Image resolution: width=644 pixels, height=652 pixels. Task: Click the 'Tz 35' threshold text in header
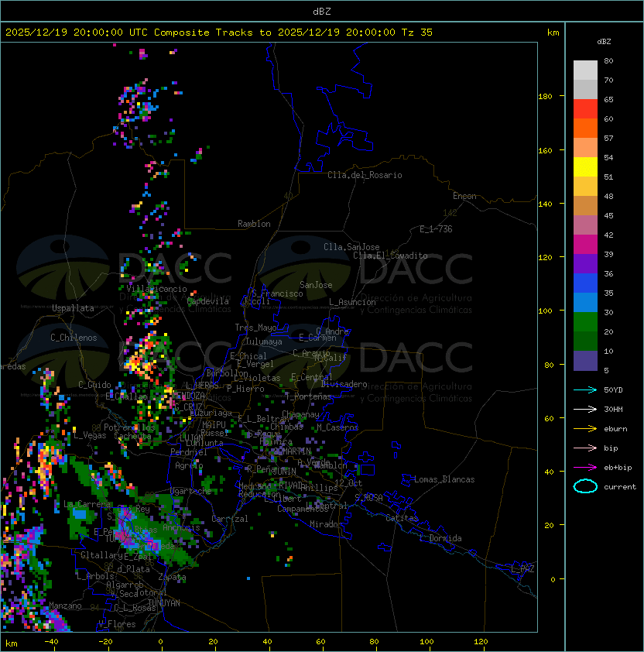click(x=417, y=32)
